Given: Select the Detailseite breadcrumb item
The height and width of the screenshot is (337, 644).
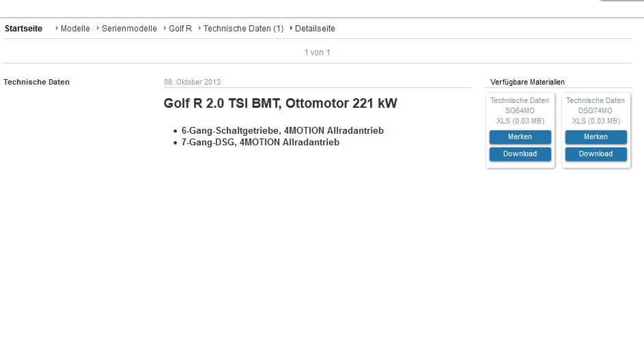Looking at the screenshot, I should (x=315, y=29).
